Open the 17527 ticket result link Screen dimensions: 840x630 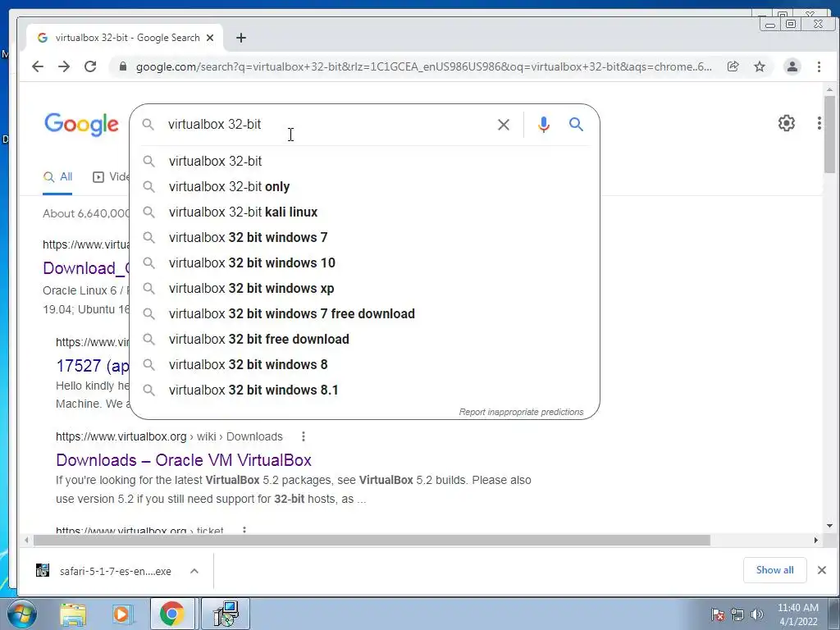pos(93,366)
